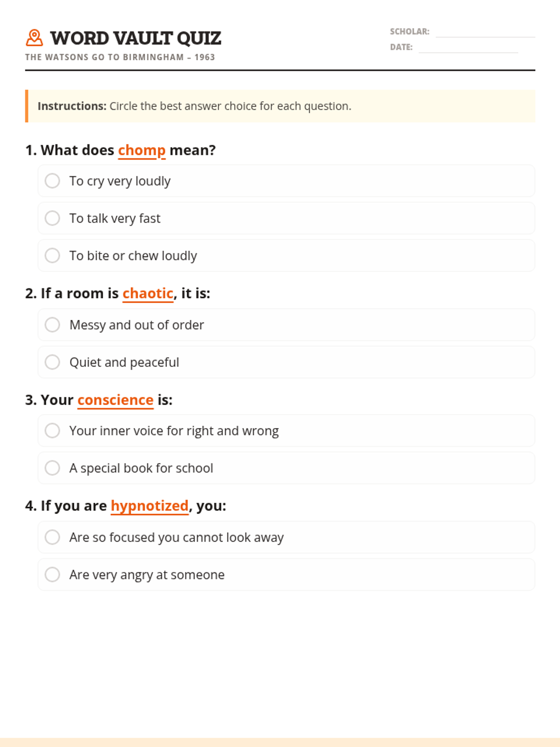
Task: Select the 'Quiet and peaceful' radio button
Action: tap(52, 362)
